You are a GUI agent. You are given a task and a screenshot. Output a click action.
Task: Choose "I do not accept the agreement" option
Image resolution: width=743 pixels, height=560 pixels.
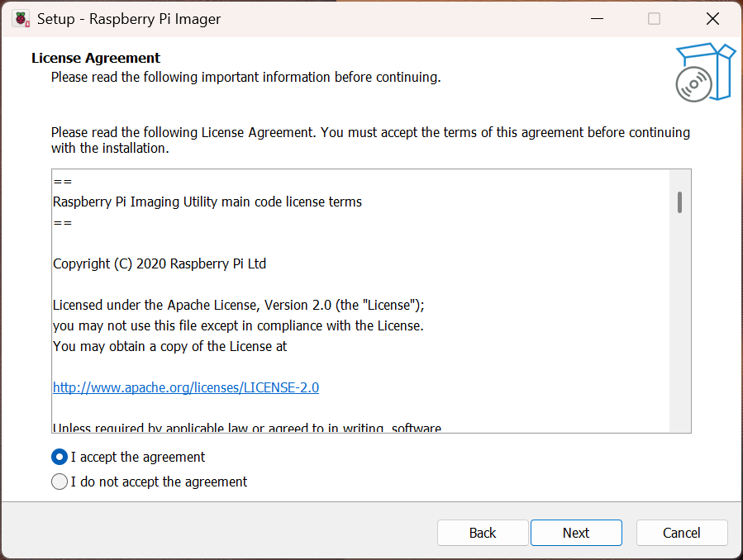click(60, 482)
